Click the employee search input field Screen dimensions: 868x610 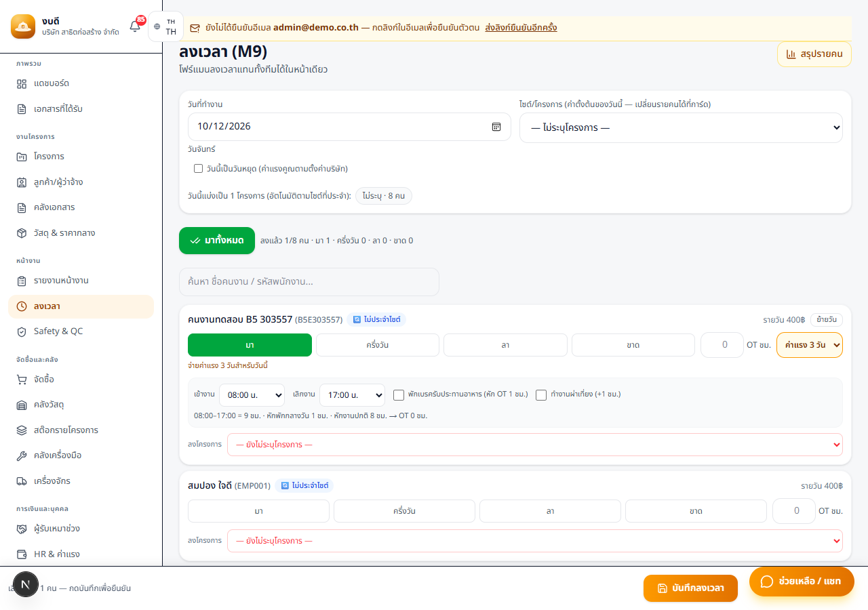pyautogui.click(x=309, y=282)
